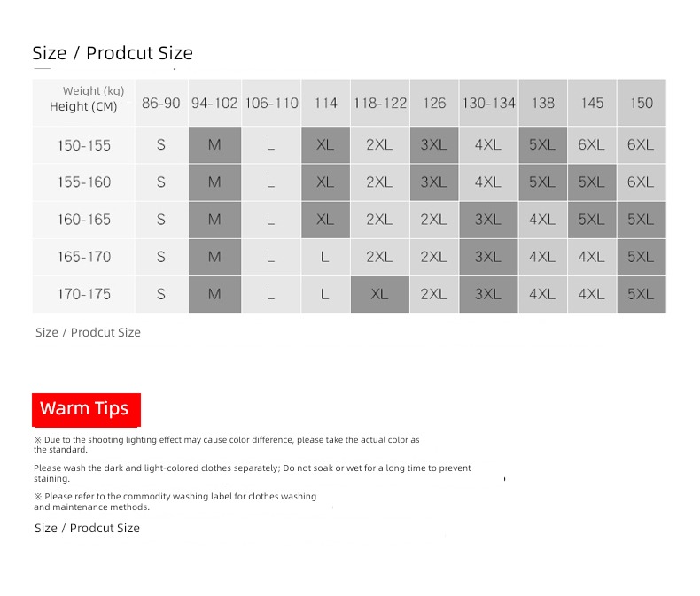Click the M cell in row 150-155
Viewport: 700px width, 596px height.
coord(214,145)
